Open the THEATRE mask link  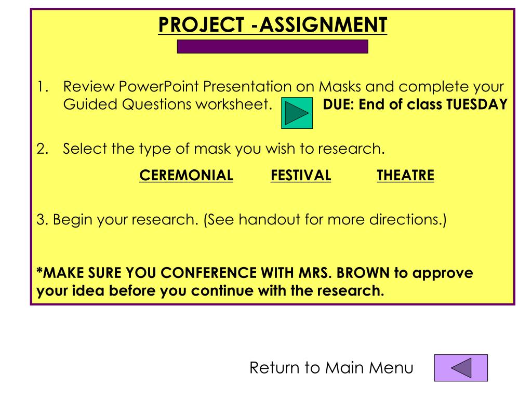(405, 176)
